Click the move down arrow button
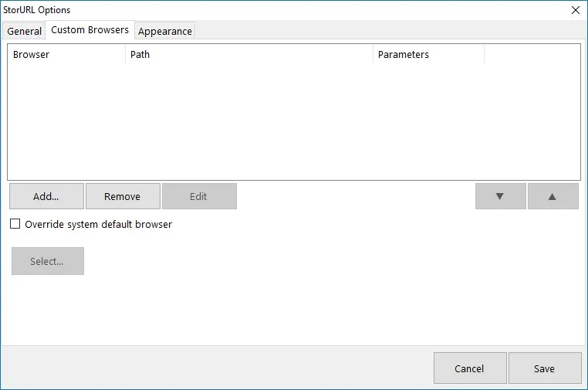This screenshot has width=588, height=390. [x=500, y=196]
